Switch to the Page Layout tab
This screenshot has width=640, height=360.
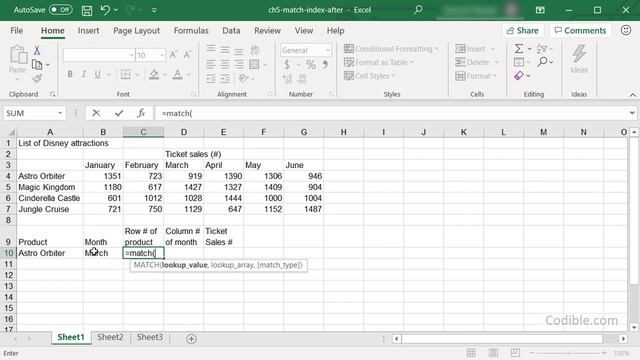(136, 31)
